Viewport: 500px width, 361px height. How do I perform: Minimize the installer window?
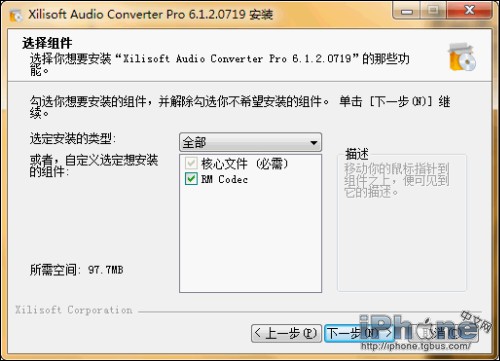407,11
